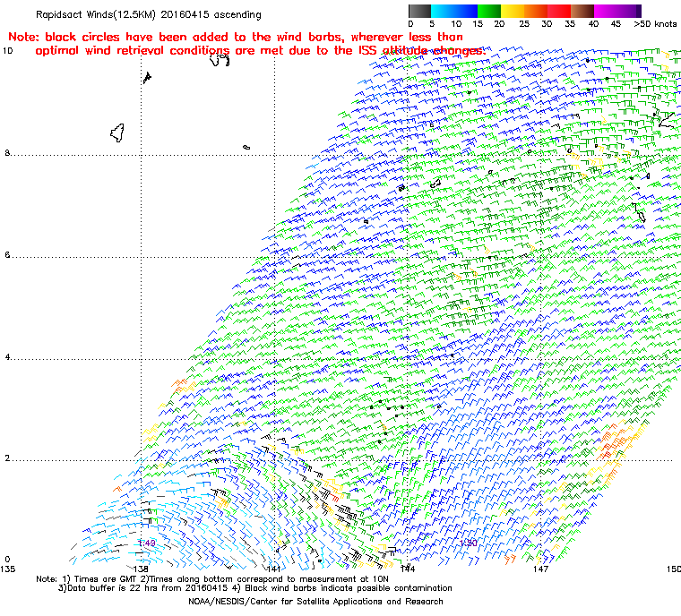Click the latitude label '10' at top left

pyautogui.click(x=8, y=51)
